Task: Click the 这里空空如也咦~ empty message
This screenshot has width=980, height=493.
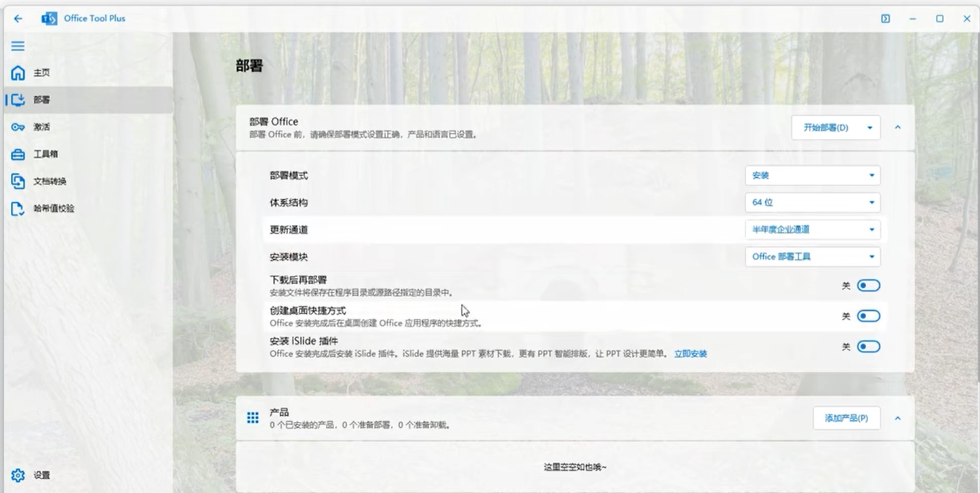Action: (575, 467)
